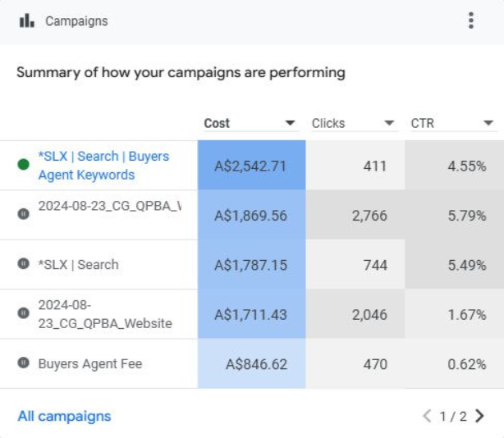
Task: Open the three-dot more options menu
Action: tap(470, 21)
